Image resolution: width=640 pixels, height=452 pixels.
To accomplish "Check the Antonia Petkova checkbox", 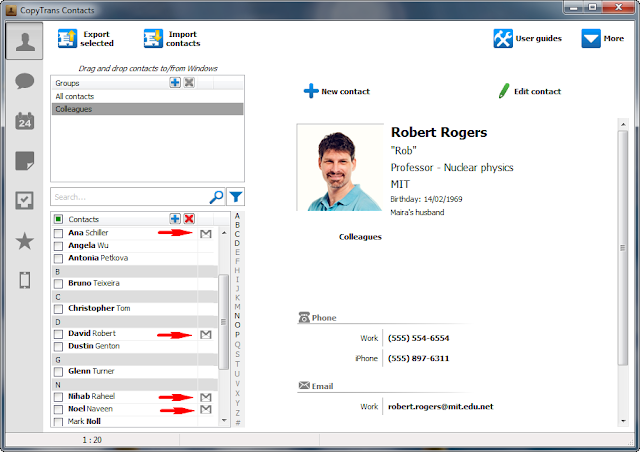I will pos(58,258).
